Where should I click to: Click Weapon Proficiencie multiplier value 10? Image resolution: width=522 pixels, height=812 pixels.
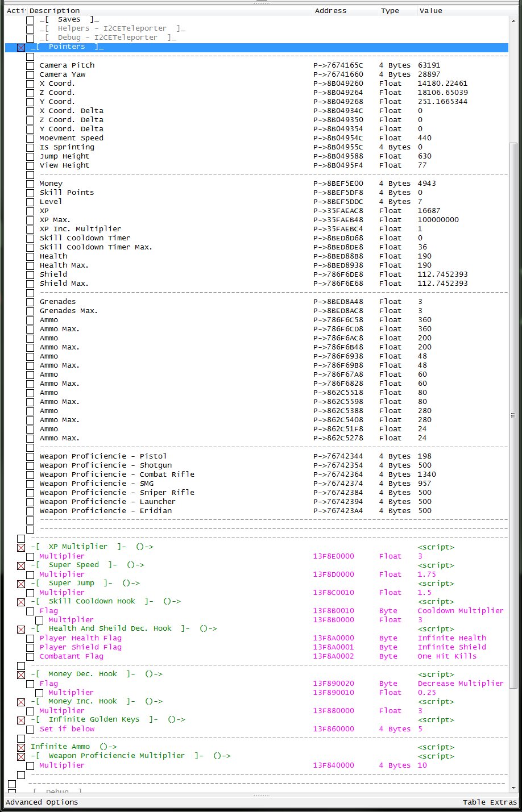pyautogui.click(x=422, y=765)
